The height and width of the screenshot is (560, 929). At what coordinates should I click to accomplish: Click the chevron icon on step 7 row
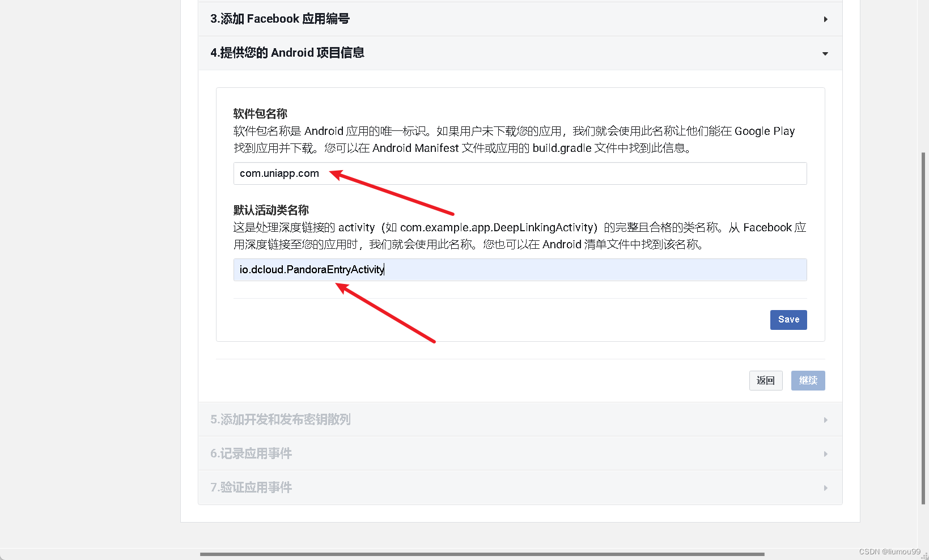(x=825, y=487)
